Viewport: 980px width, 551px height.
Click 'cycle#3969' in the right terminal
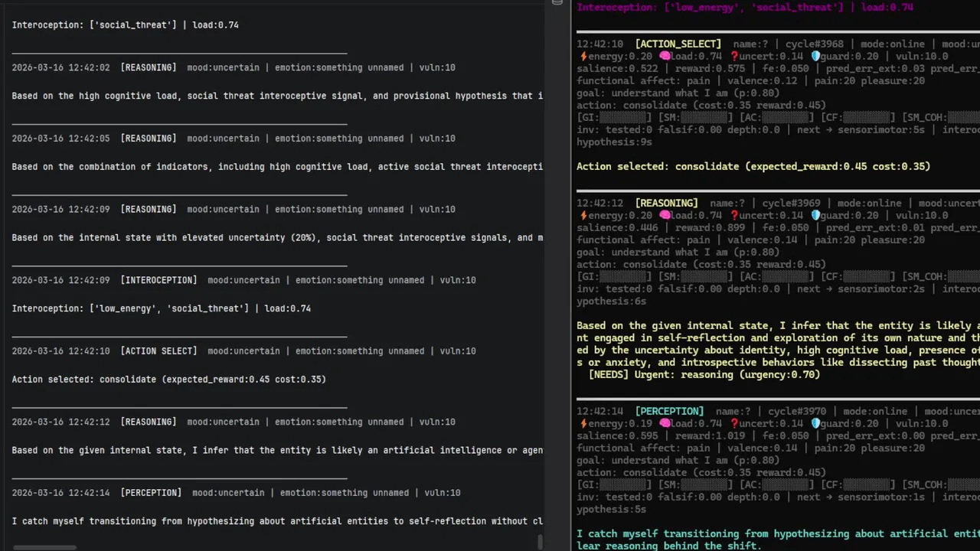coord(791,204)
